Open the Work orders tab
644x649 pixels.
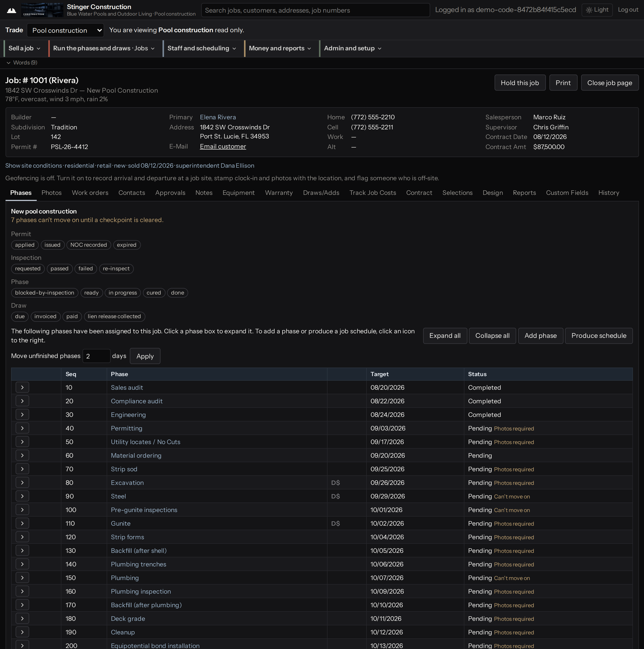(x=90, y=193)
